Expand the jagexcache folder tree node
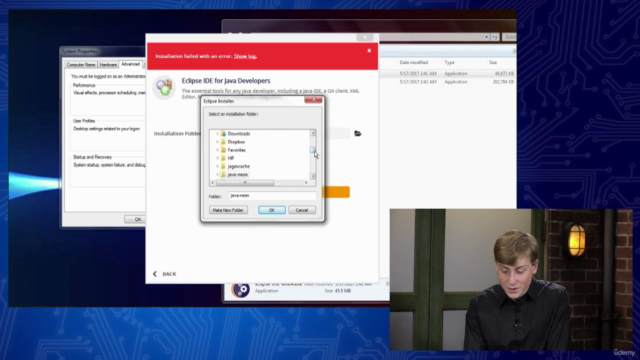 click(x=217, y=166)
